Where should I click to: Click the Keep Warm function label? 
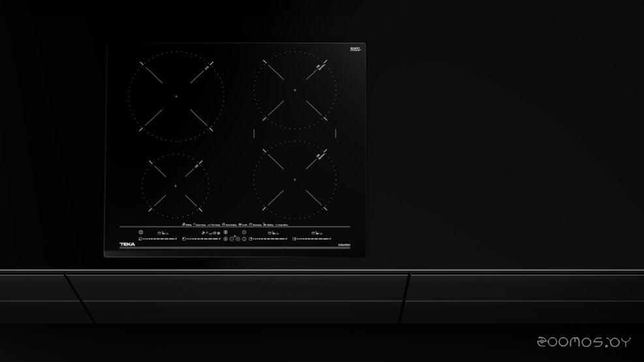click(282, 225)
